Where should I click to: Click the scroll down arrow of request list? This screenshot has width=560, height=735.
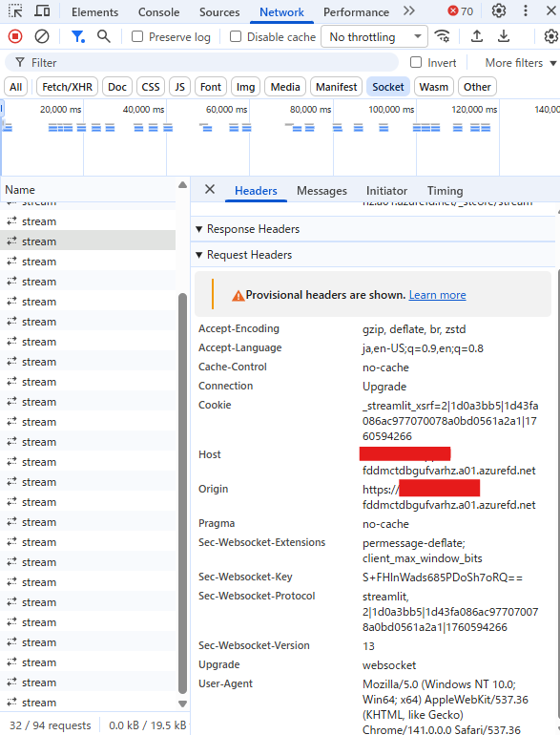pos(183,703)
